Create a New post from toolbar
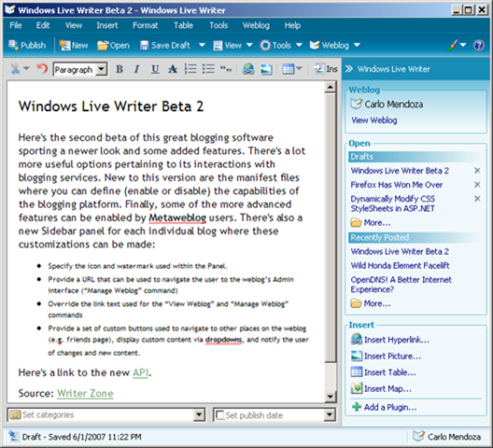This screenshot has height=448, width=493. tap(74, 46)
